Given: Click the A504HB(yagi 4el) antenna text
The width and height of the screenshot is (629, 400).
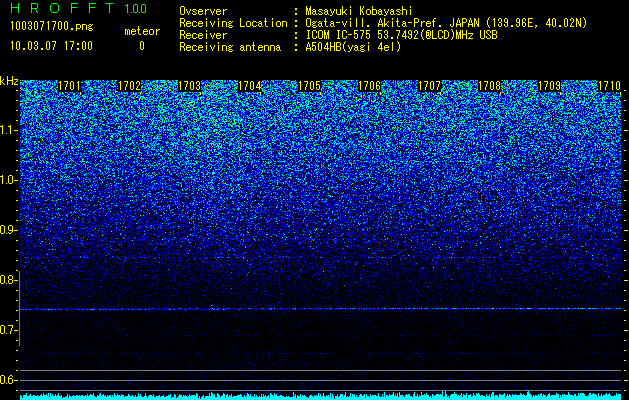Looking at the screenshot, I should pos(353,47).
